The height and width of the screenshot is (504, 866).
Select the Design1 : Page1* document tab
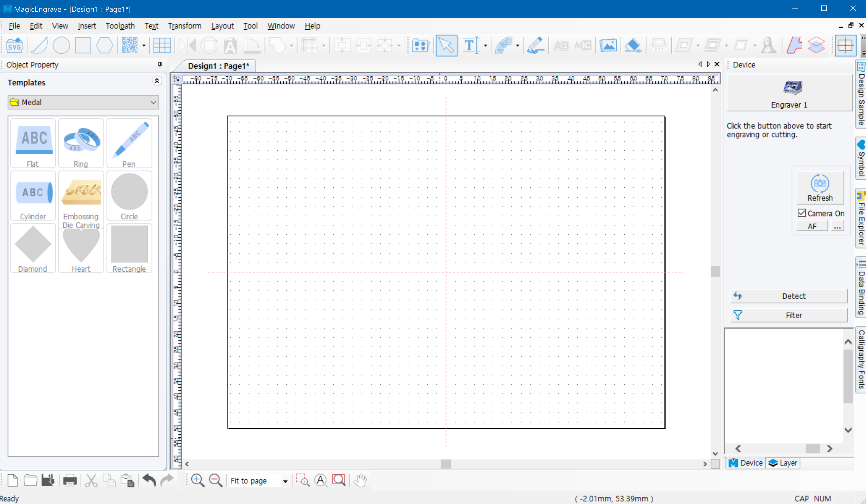218,66
